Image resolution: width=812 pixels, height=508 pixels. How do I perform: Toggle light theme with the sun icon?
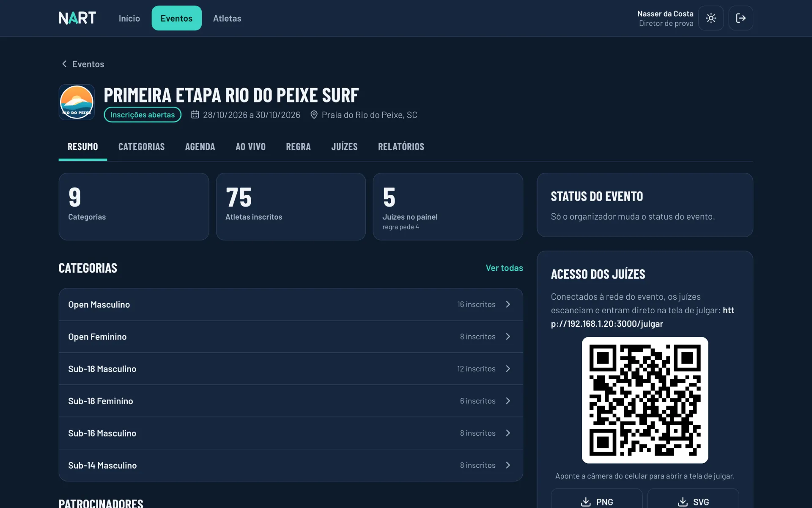711,18
